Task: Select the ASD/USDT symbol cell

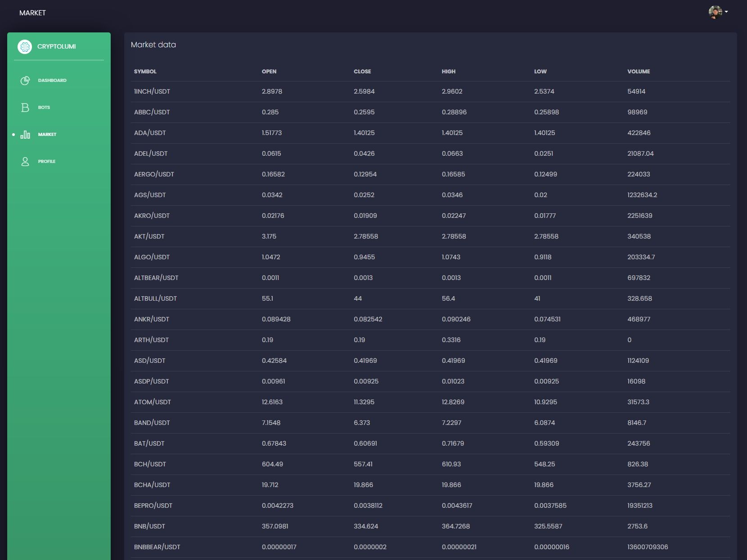Action: pyautogui.click(x=150, y=361)
